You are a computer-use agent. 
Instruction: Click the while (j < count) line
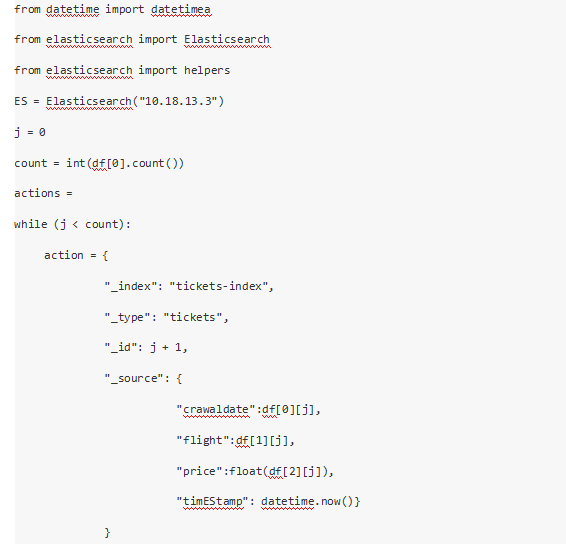pyautogui.click(x=72, y=224)
